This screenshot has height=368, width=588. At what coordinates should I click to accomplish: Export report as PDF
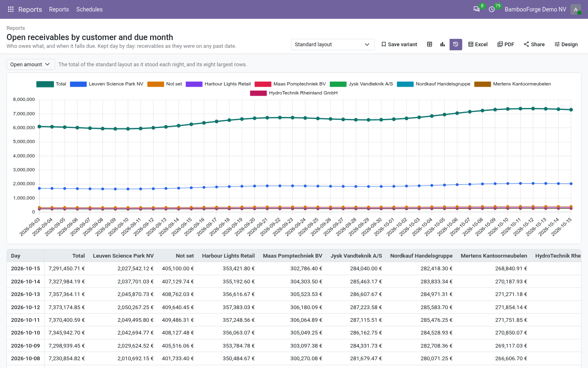click(x=506, y=45)
